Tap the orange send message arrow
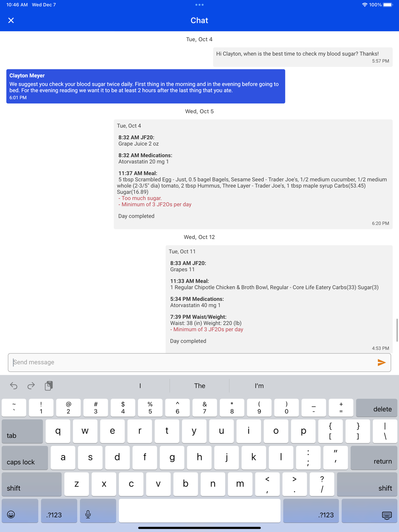Screen dimensions: 399x532 pyautogui.click(x=381, y=362)
